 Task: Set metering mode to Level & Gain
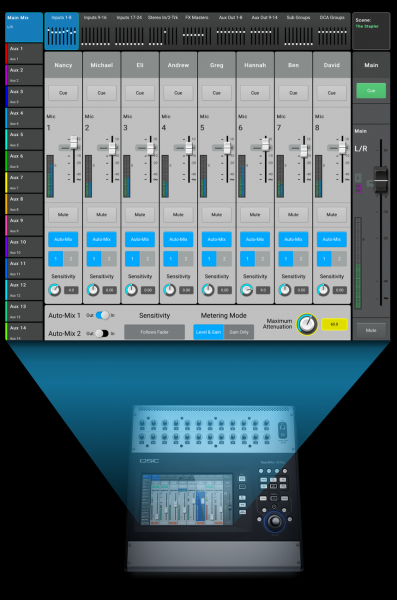coord(208,332)
